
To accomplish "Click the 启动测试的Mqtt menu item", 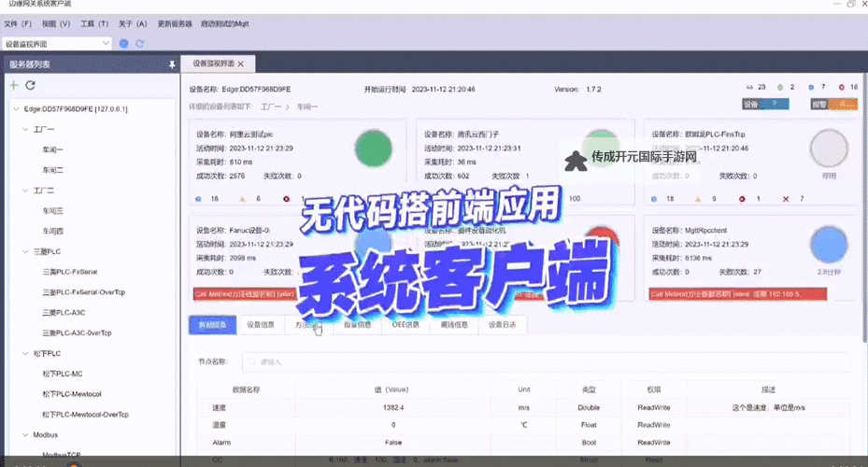I will tap(225, 23).
